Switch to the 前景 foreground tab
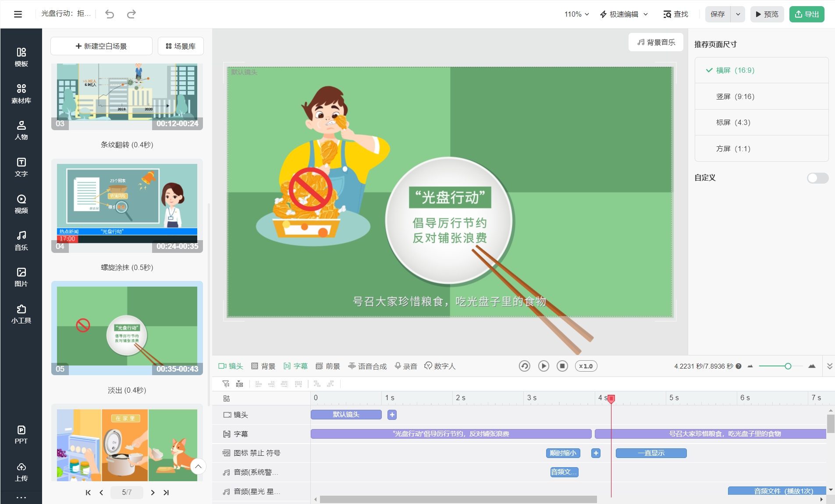835x504 pixels. pyautogui.click(x=328, y=366)
